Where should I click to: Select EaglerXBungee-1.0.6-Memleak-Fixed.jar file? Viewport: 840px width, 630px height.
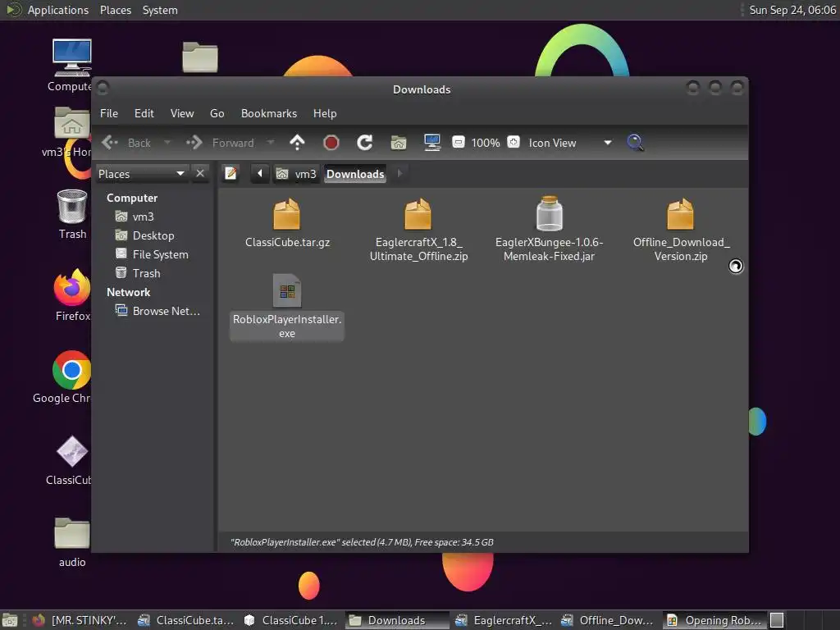coord(549,231)
